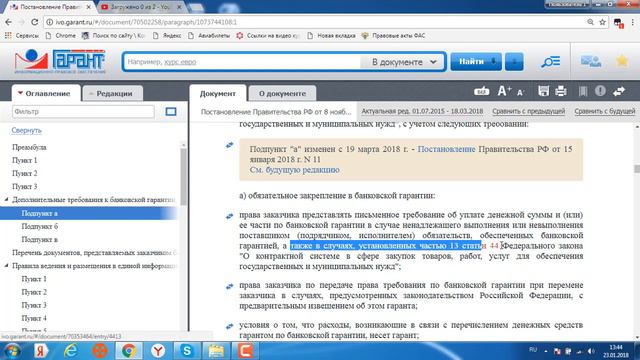Screen dimensions: 640x360
Task: Open the Chrome extension icon with red badge
Action: pos(618,23)
